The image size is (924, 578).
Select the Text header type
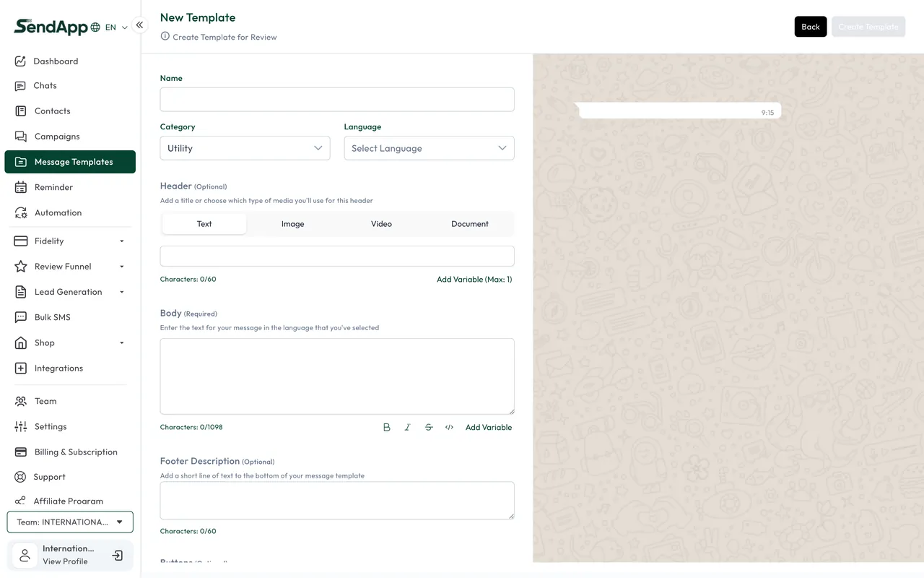[x=204, y=224]
